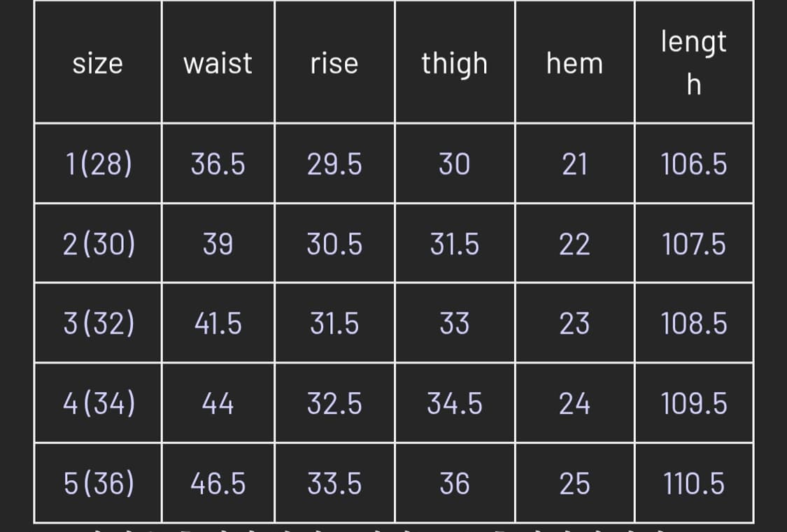Click the length value 110.5

[x=693, y=483]
